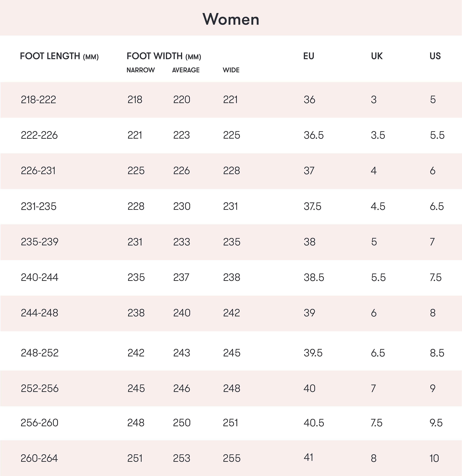
Task: Click the EU size 40.5 value
Action: 314,423
